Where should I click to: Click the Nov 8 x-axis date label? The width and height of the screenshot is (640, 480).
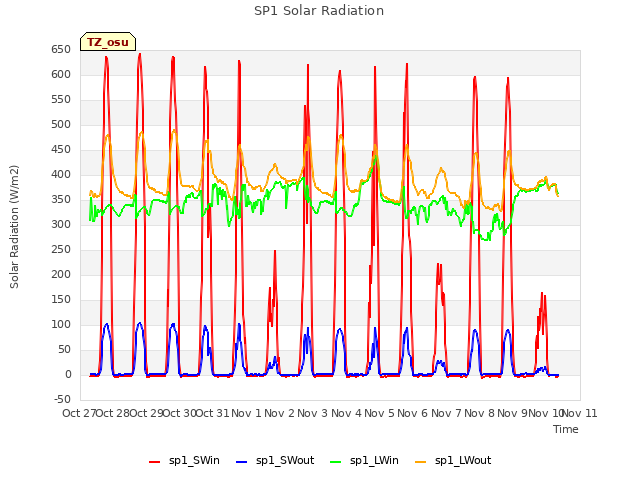click(x=480, y=413)
